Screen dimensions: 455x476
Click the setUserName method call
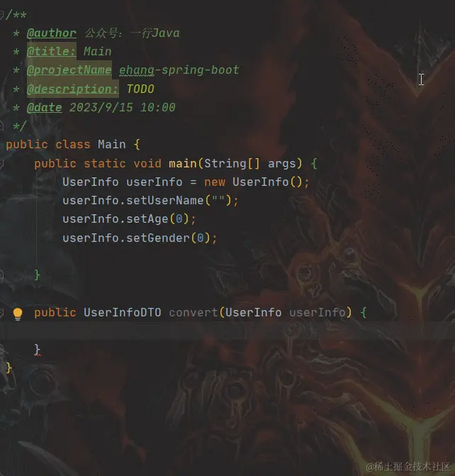[164, 201]
